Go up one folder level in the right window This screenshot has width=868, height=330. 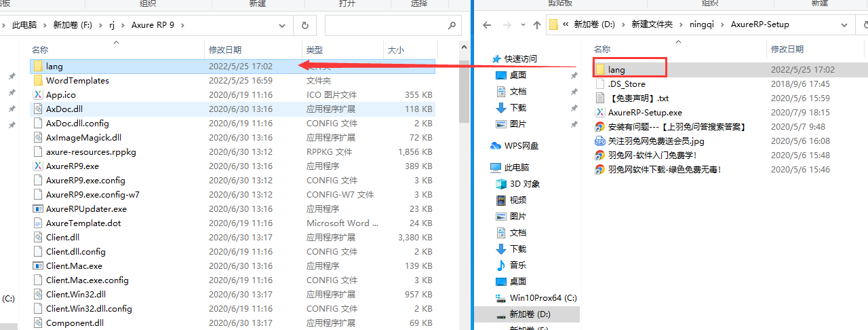pos(537,25)
